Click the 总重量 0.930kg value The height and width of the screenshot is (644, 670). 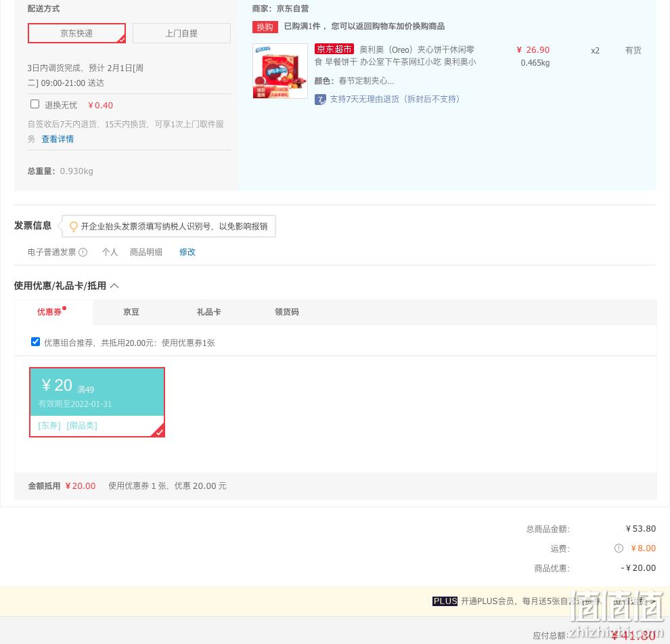[x=76, y=171]
